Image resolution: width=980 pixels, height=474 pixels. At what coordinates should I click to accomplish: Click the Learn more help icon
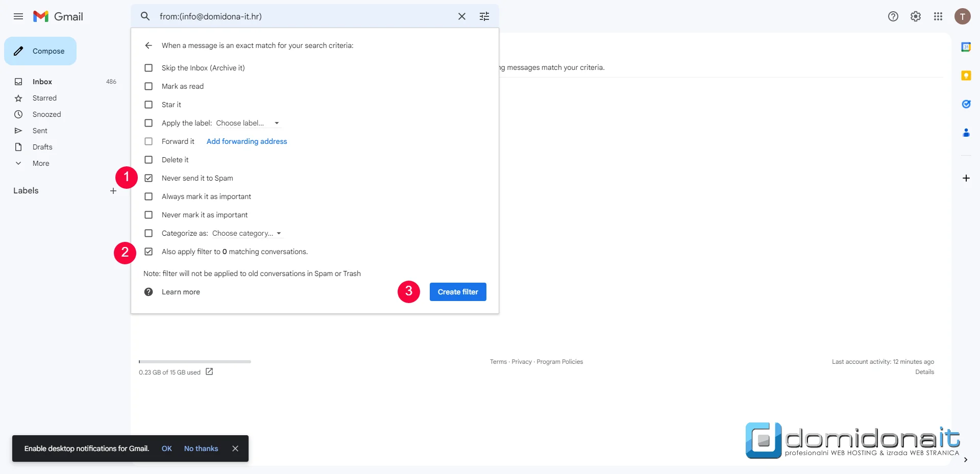coord(149,292)
